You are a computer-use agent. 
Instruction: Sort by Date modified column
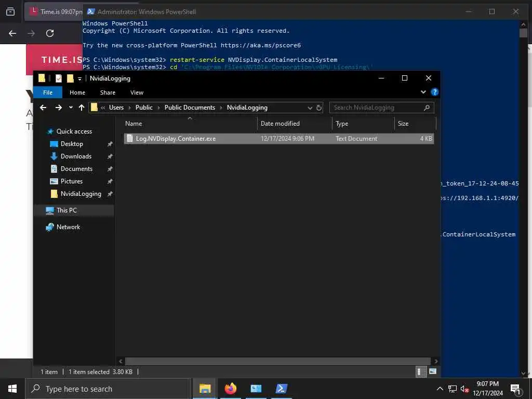click(295, 124)
